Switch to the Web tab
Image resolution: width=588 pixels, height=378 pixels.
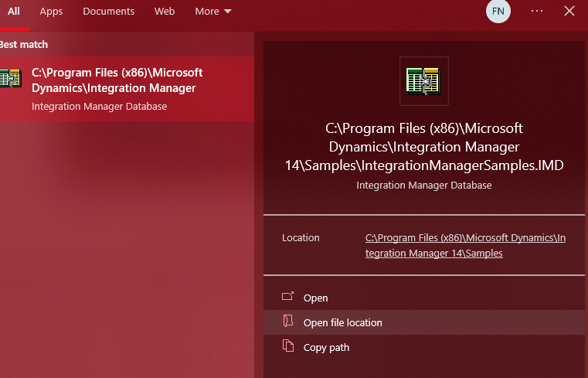pos(165,12)
